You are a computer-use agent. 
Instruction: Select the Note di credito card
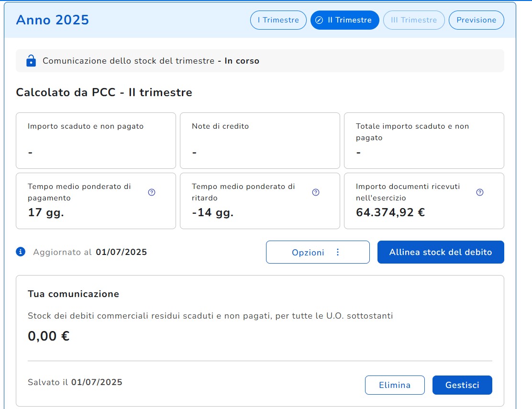click(260, 141)
